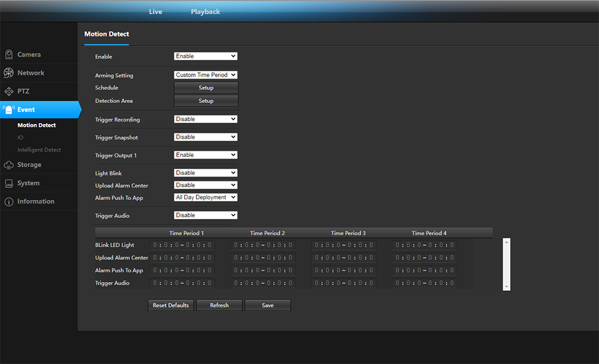Select the PTZ directional icon
The width and height of the screenshot is (599, 364).
(x=9, y=92)
